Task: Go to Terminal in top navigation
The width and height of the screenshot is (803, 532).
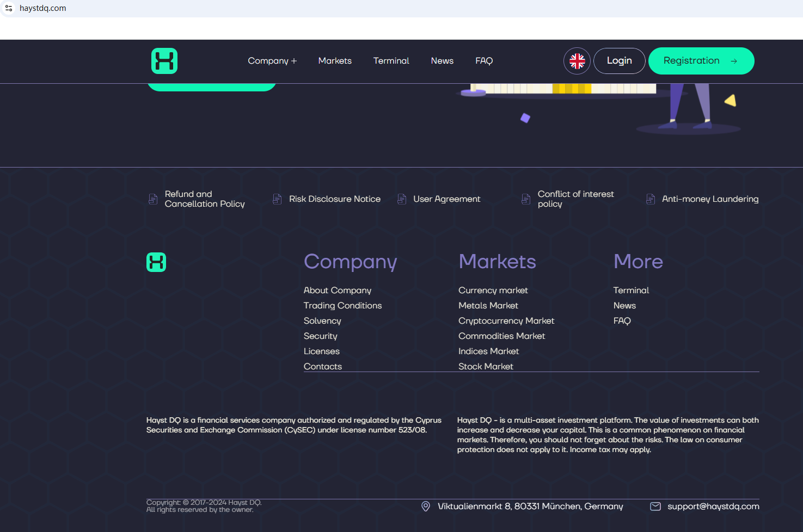Action: click(x=391, y=61)
